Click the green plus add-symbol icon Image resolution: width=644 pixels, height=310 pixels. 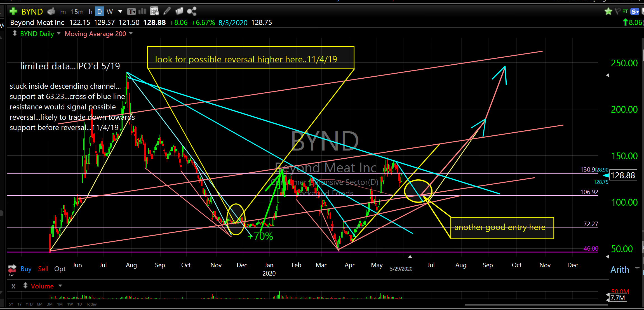click(13, 11)
